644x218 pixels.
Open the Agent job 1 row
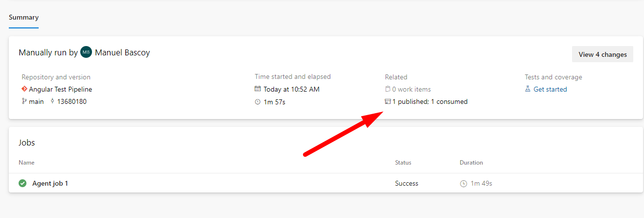tap(50, 183)
